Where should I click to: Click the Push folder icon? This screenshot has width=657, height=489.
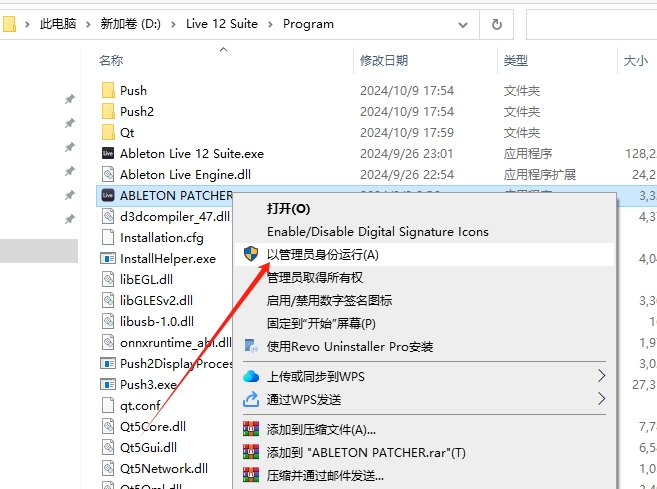pos(108,90)
